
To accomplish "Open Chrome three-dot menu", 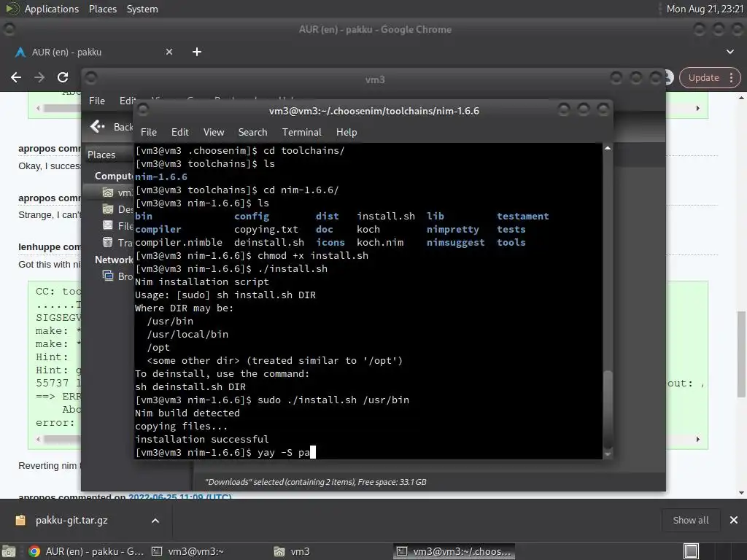I will point(731,77).
